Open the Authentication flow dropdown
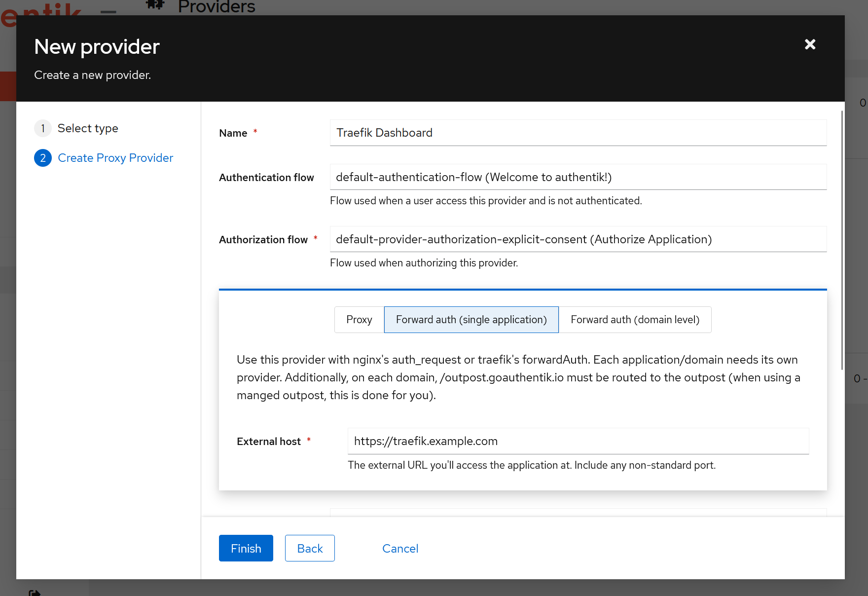The width and height of the screenshot is (868, 596). (578, 177)
